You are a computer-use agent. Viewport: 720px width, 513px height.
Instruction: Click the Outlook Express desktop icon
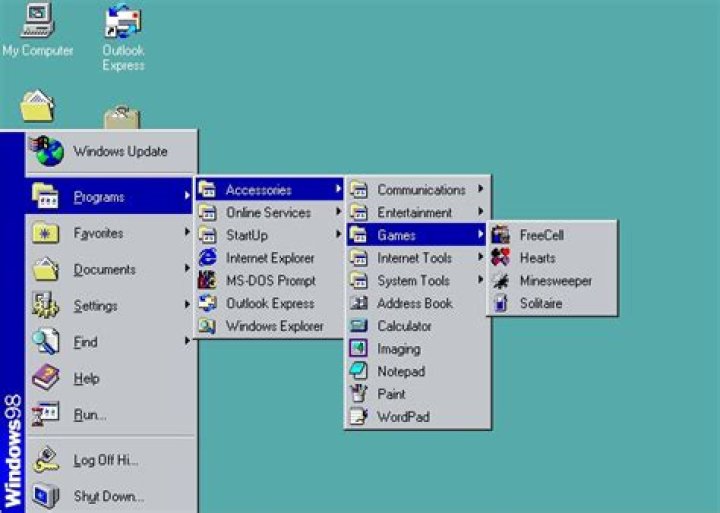pos(123,20)
